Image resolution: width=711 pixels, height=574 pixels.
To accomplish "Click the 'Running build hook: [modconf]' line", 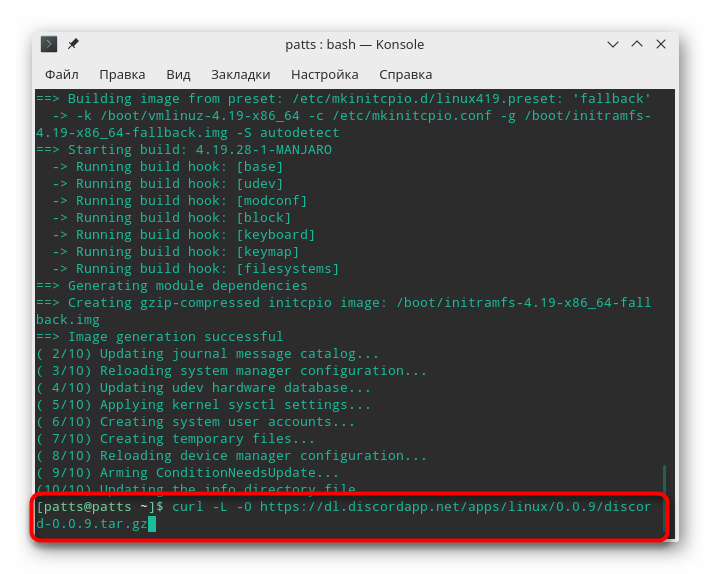I will coord(180,200).
